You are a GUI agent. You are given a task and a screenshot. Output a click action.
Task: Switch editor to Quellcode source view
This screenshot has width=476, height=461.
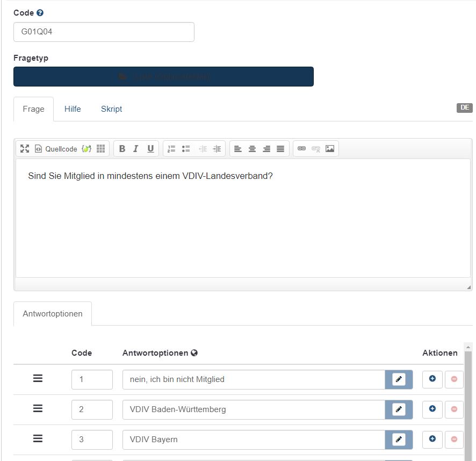[x=56, y=149]
